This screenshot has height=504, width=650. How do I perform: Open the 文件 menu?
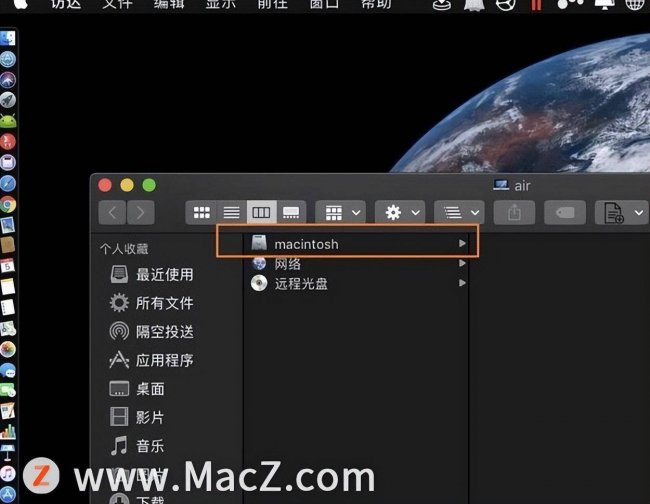pos(117,4)
